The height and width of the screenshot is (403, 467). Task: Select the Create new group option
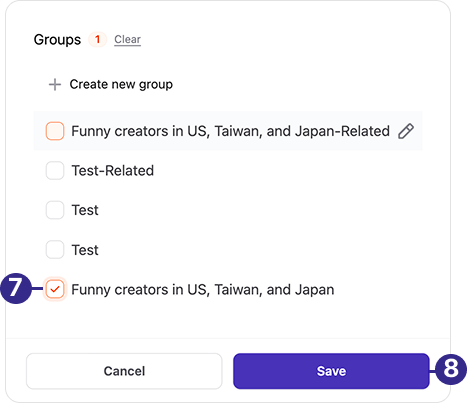tap(111, 85)
